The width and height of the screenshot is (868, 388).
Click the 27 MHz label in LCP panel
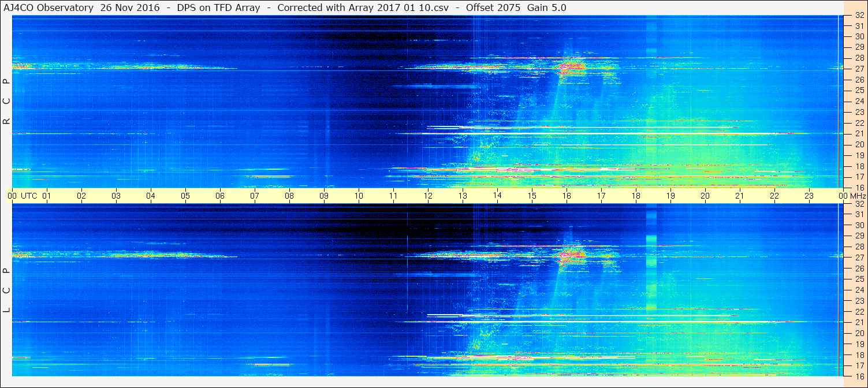(x=859, y=258)
